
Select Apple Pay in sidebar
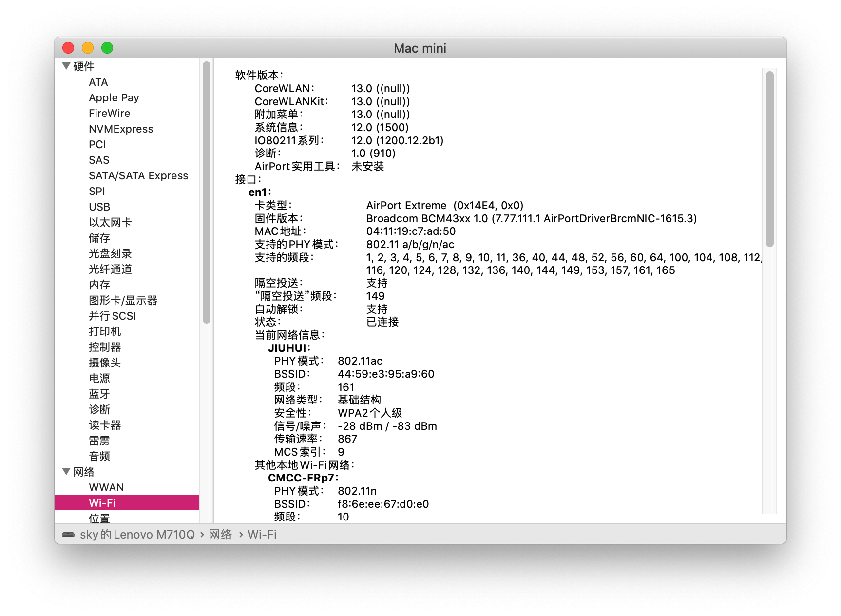(x=114, y=97)
